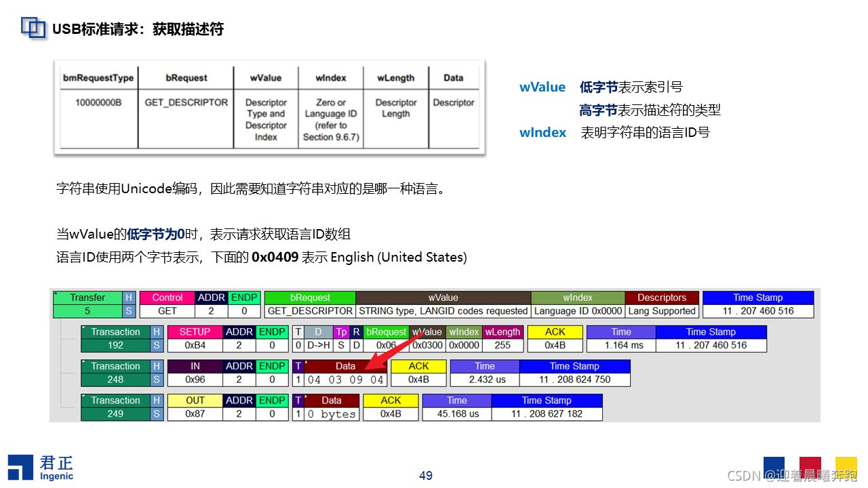Click the 0x96 IN value
The image size is (868, 488).
pos(195,380)
